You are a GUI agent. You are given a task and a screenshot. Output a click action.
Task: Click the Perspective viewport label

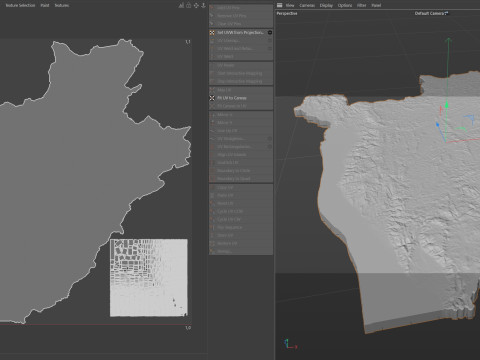coord(287,13)
